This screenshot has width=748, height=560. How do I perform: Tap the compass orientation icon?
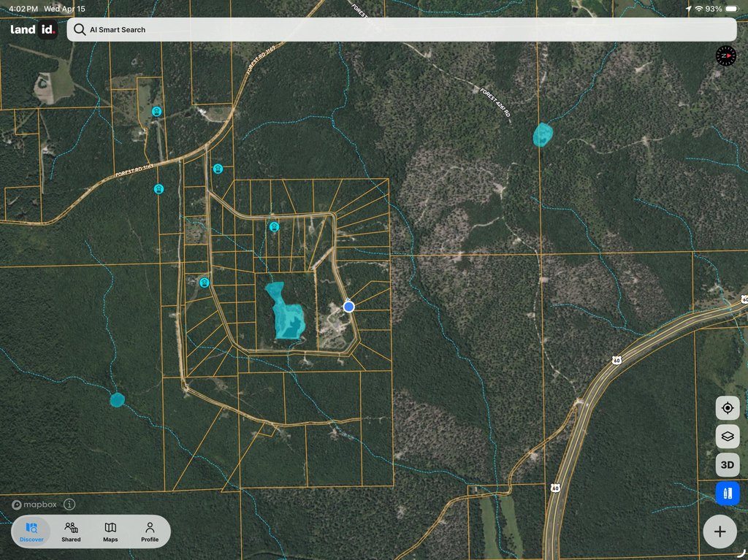[725, 55]
